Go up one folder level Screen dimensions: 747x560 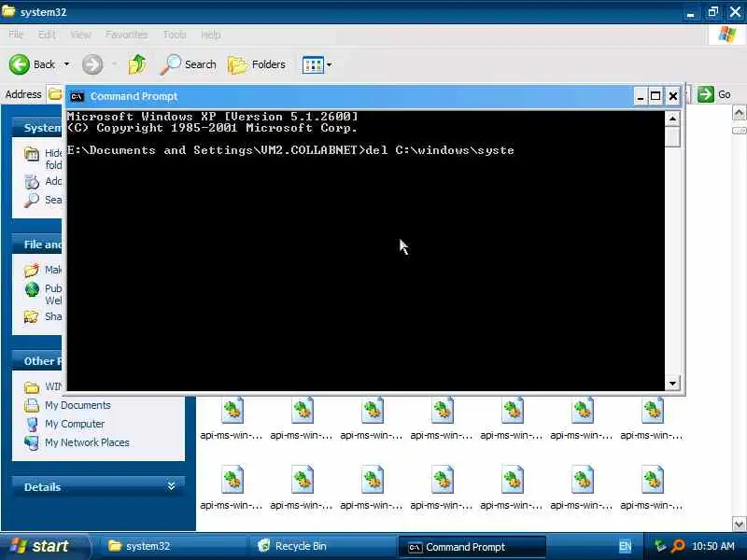pos(137,64)
